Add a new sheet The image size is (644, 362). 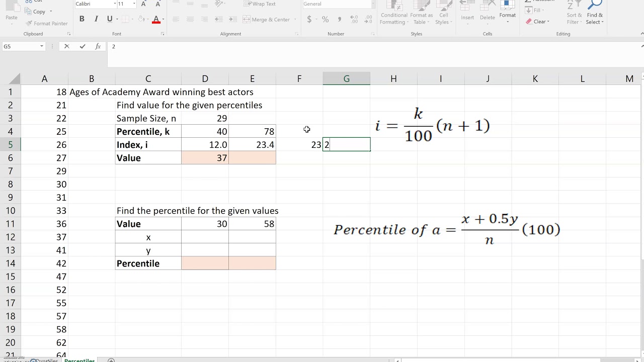(111, 360)
